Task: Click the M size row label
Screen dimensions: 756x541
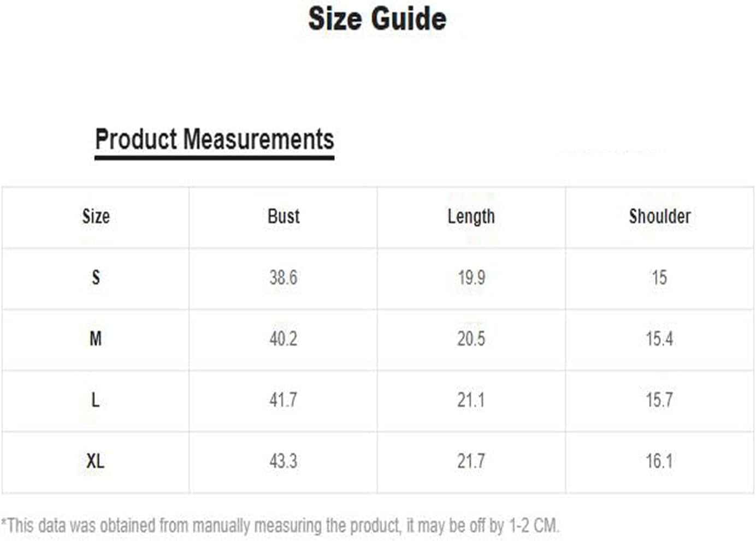Action: pyautogui.click(x=96, y=339)
